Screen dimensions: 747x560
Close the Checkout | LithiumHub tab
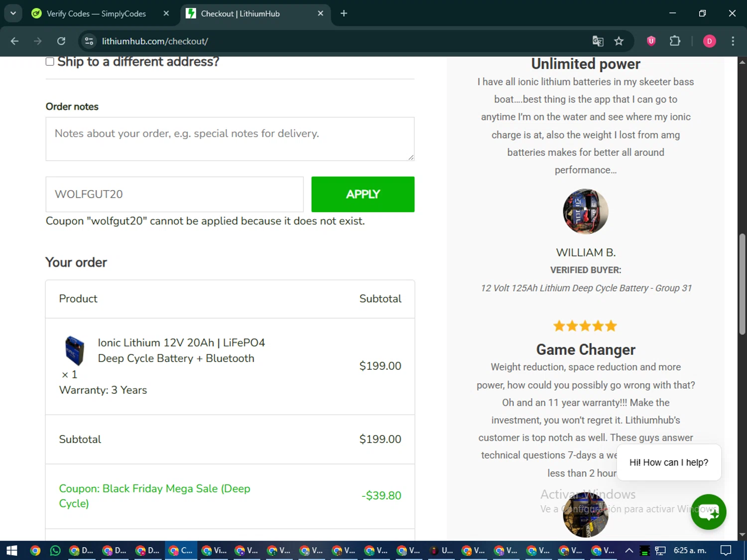(x=321, y=13)
